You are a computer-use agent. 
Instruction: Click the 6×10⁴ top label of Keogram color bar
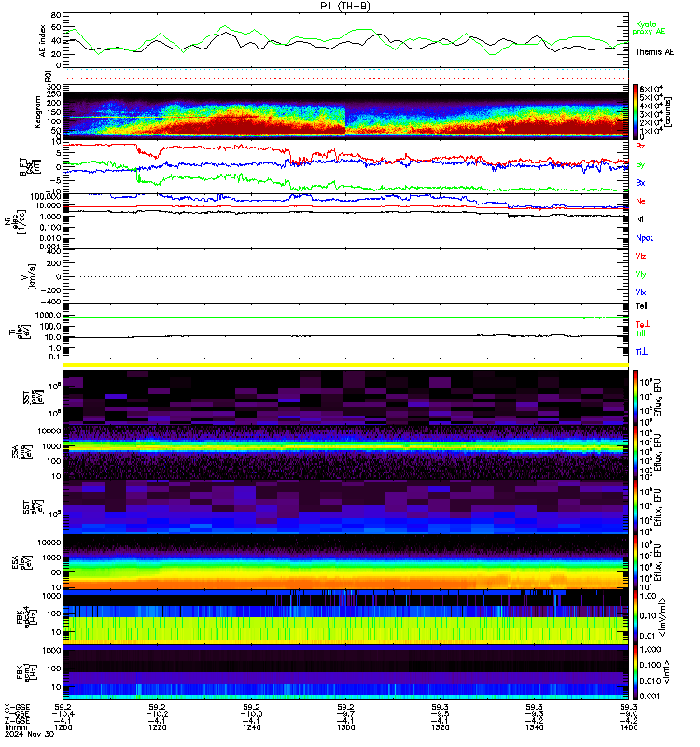pyautogui.click(x=651, y=89)
